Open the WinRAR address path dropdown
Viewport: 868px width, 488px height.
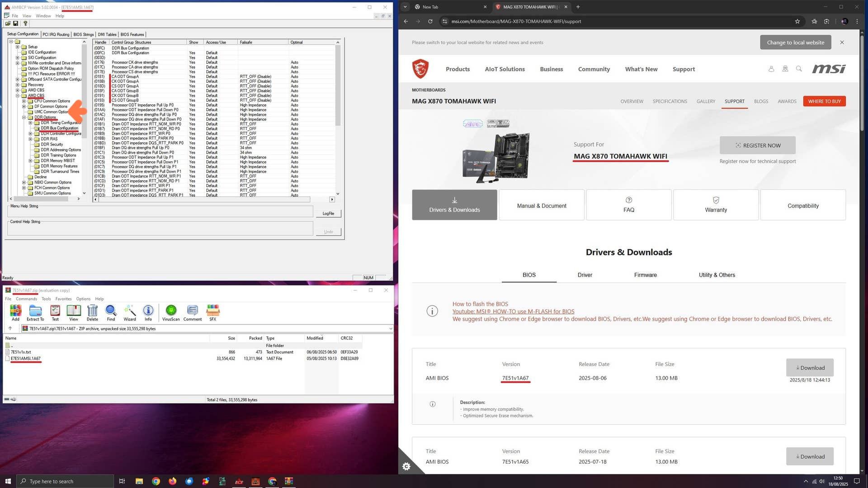(390, 328)
